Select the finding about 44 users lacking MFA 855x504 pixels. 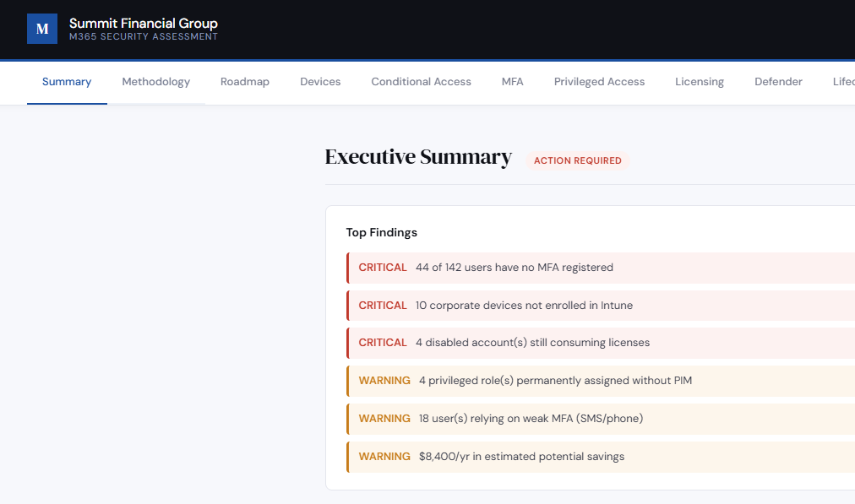[591, 267]
